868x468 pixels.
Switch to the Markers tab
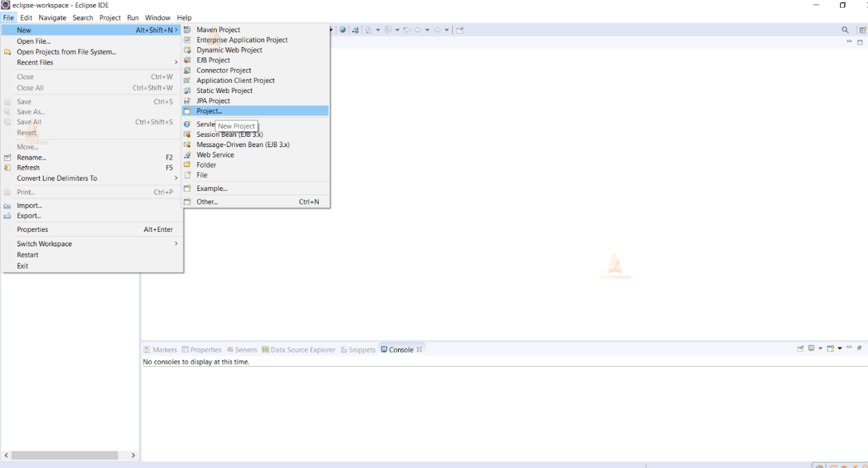coord(160,350)
